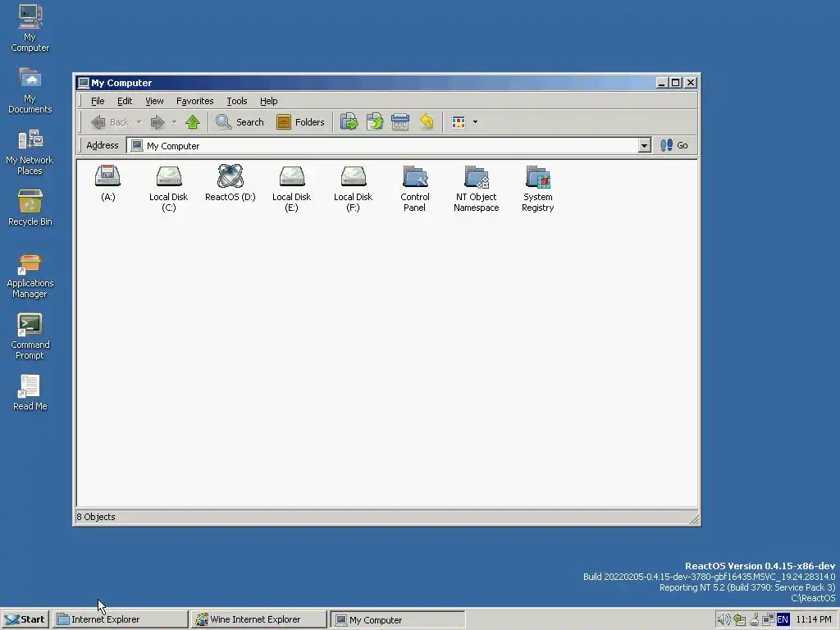Switch to Wine Internet Explorer taskbar button
840x630 pixels.
pyautogui.click(x=258, y=619)
